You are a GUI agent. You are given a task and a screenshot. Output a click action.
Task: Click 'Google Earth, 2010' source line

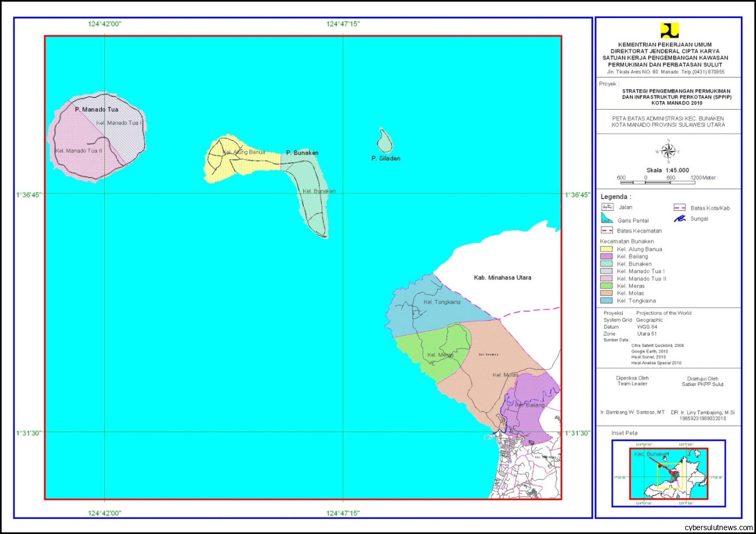pyautogui.click(x=649, y=351)
